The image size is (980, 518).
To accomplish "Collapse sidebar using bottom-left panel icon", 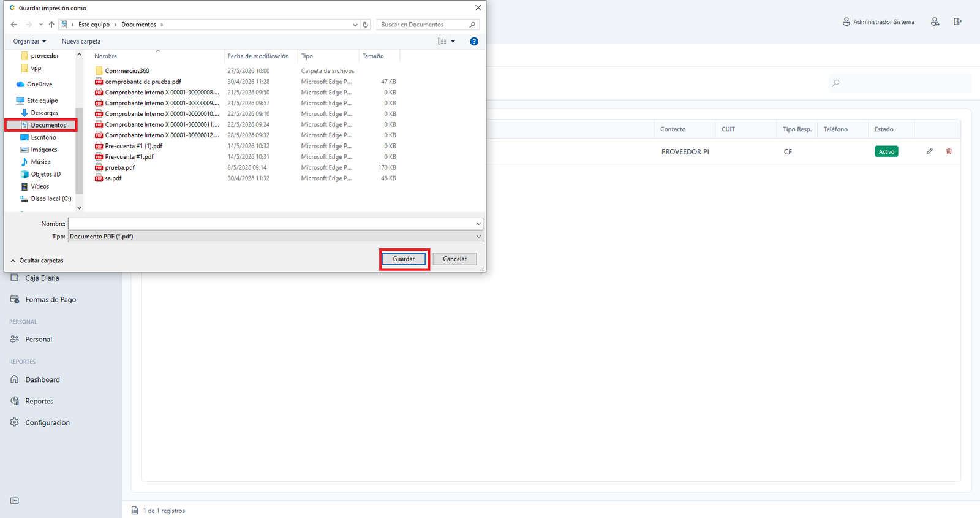I will click(x=15, y=501).
